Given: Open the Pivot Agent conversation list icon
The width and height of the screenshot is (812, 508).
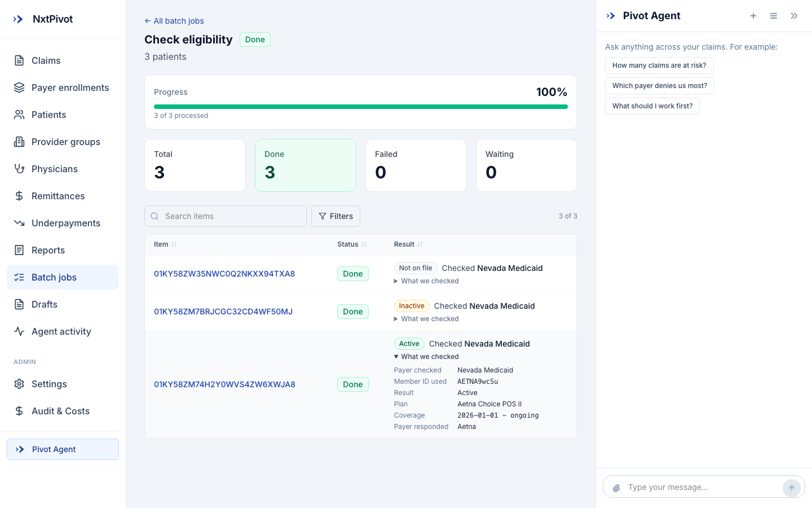Looking at the screenshot, I should click(774, 16).
